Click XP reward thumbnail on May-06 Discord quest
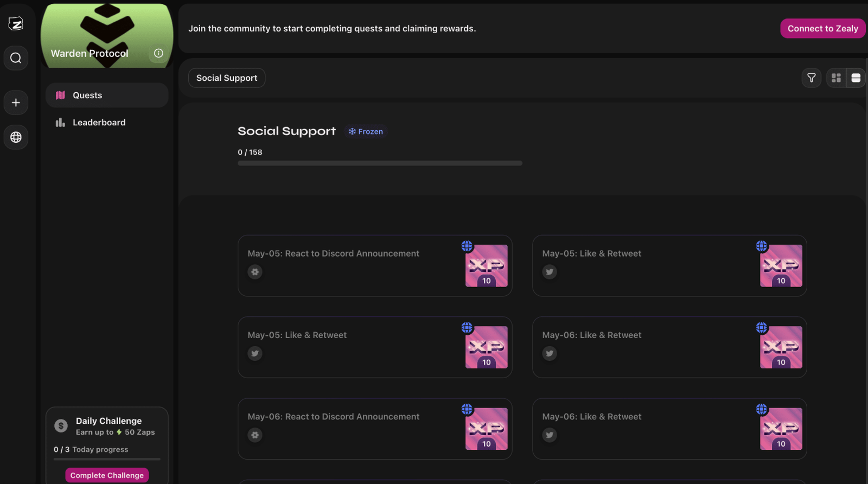The image size is (868, 484). tap(486, 429)
